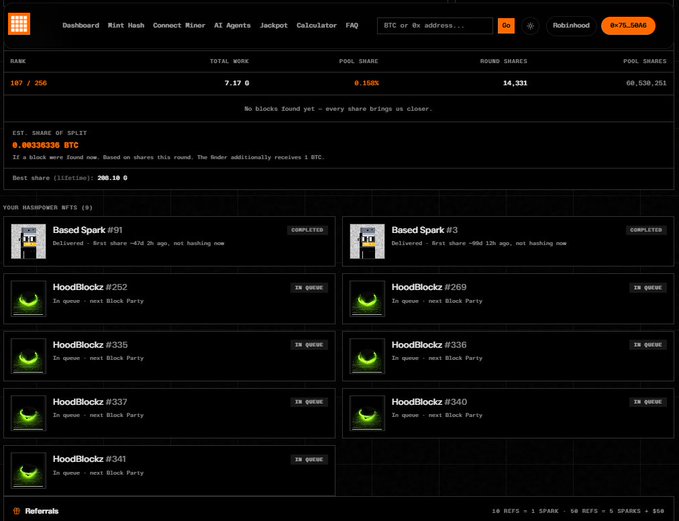Click the best share 208.10 G value

coord(112,178)
